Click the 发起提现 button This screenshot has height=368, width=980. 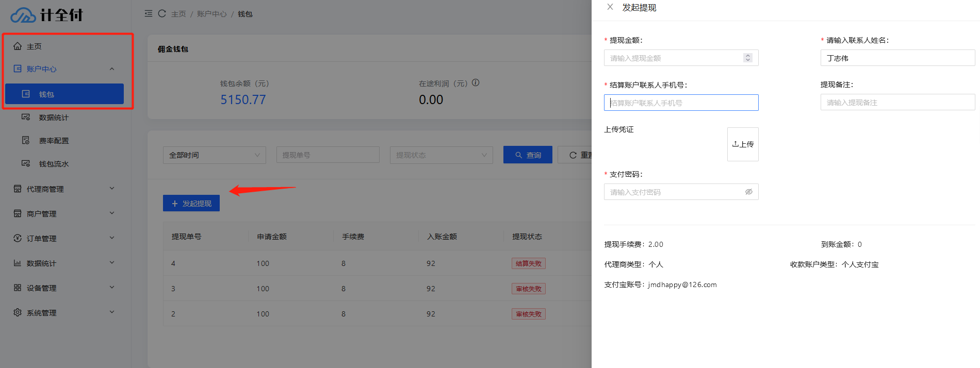click(x=191, y=204)
